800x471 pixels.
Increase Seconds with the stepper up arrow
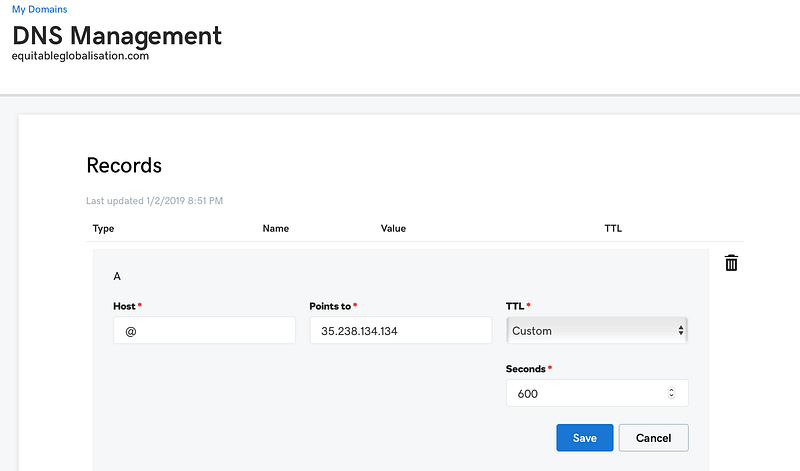tap(671, 390)
